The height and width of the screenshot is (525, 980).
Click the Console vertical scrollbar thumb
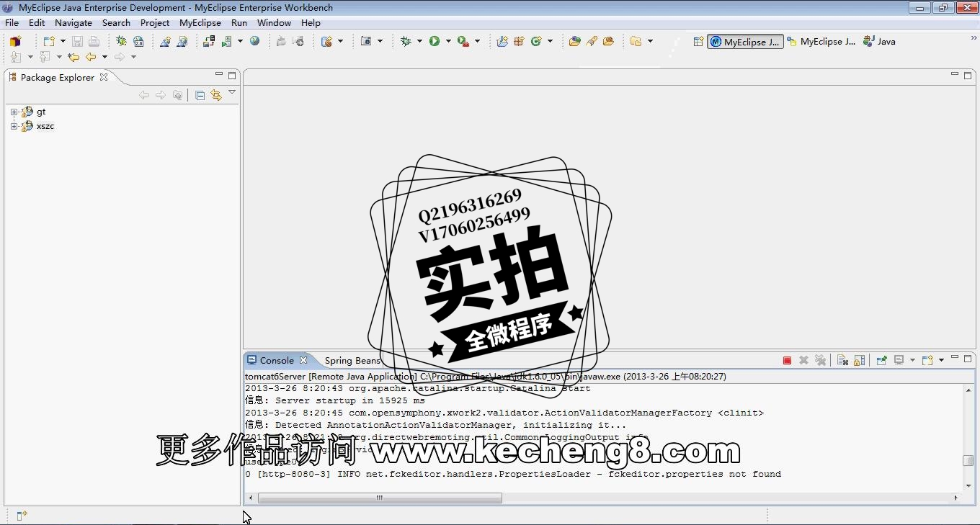click(x=968, y=461)
